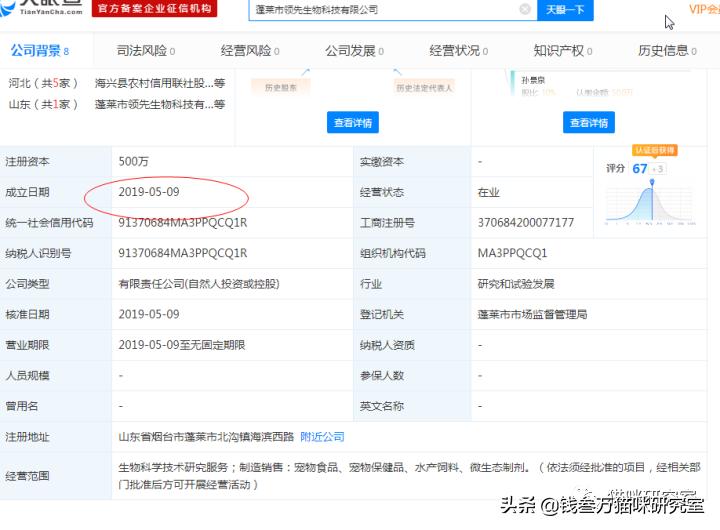Click the 经营范围 description text
The width and height of the screenshot is (720, 530).
tap(409, 476)
